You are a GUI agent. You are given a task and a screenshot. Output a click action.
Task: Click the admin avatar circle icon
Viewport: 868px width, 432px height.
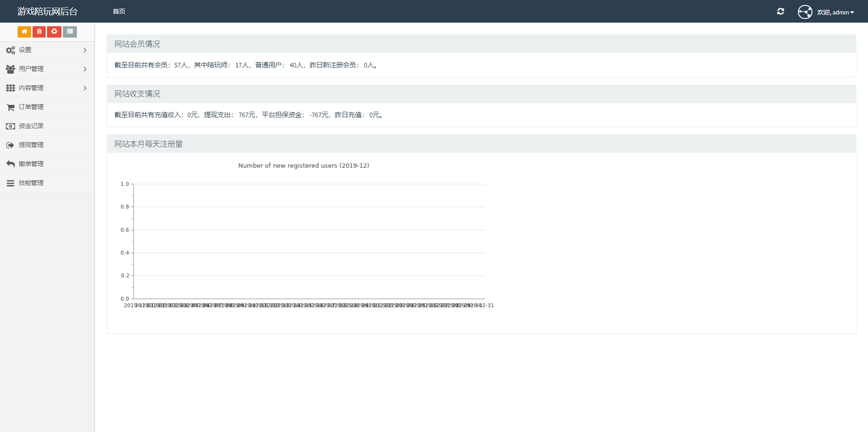(805, 12)
